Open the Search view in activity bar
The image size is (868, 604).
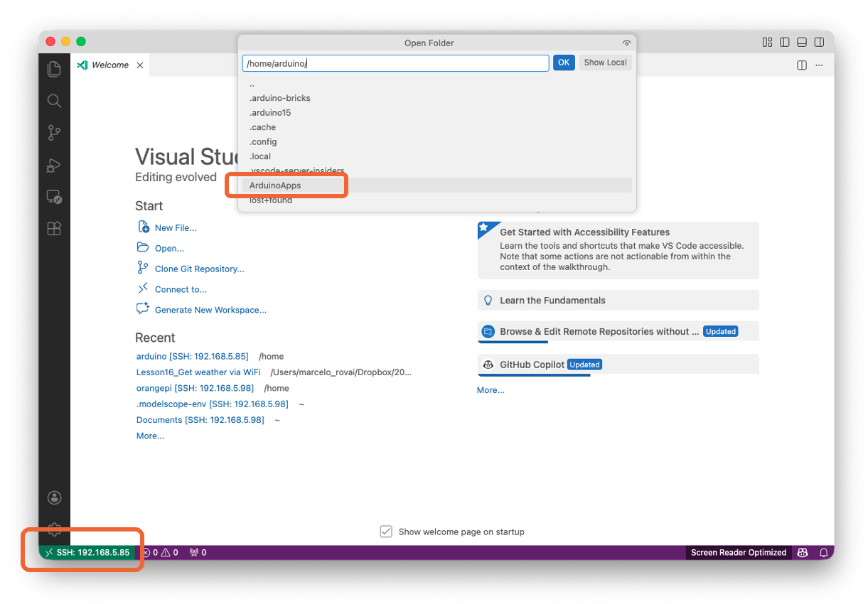[54, 101]
